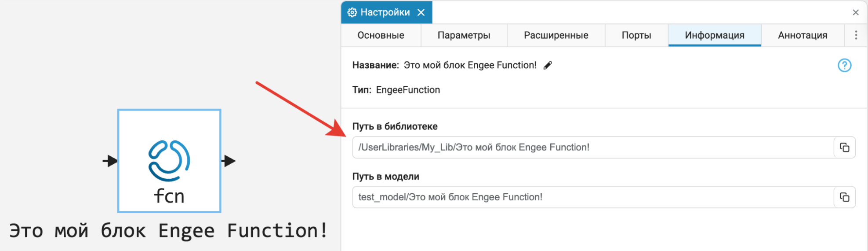Select the Engee Function block on the canvas
Screen dimensions: 868x251
click(169, 161)
